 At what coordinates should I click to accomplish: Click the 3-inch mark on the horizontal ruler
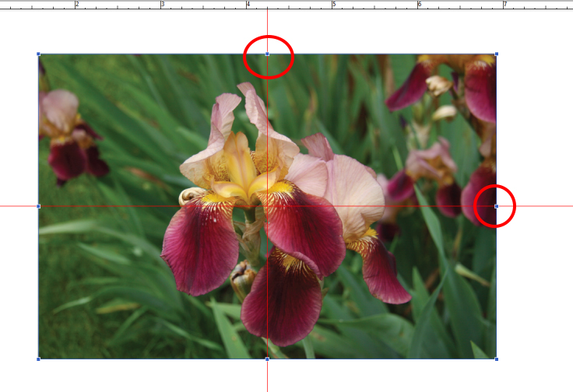pos(160,5)
